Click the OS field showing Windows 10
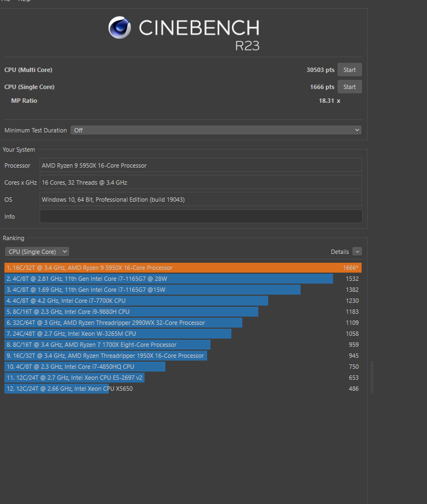Image resolution: width=427 pixels, height=504 pixels. click(x=201, y=200)
